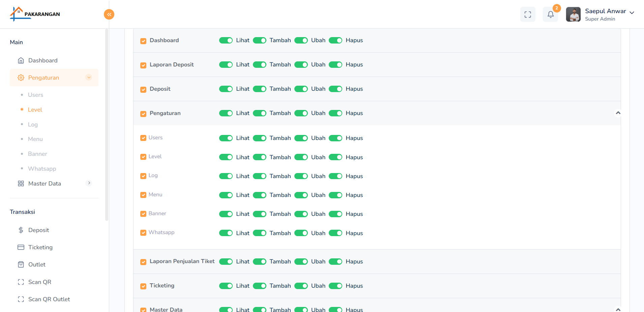Go to Ticketing in the sidebar
The image size is (644, 312).
(x=40, y=247)
